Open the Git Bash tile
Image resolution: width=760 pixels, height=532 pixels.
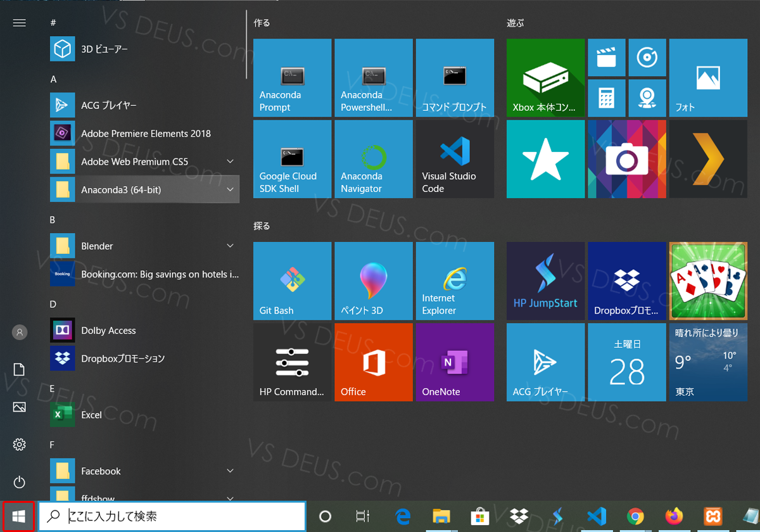292,281
